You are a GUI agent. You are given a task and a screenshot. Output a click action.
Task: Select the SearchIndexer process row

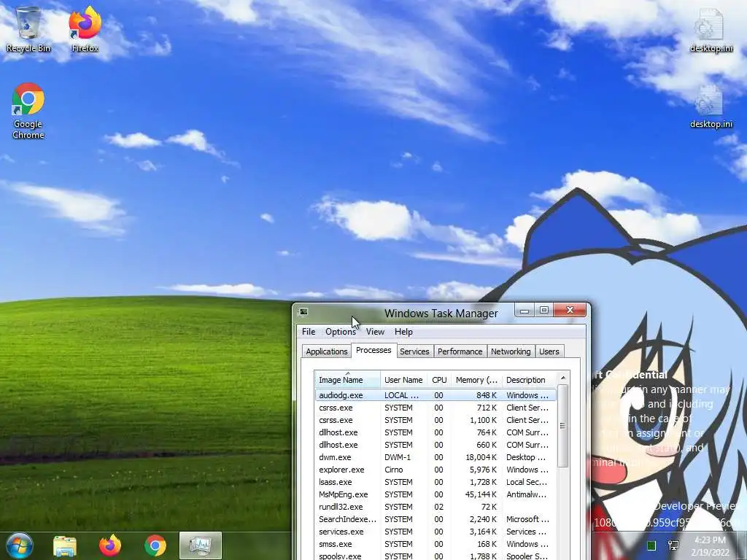coord(436,519)
